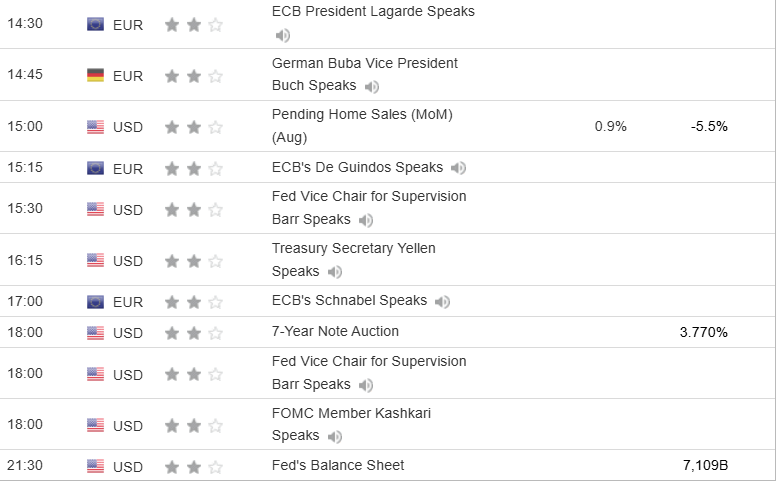
Task: Click ECB's Schnabel Speaks event title
Action: [349, 301]
